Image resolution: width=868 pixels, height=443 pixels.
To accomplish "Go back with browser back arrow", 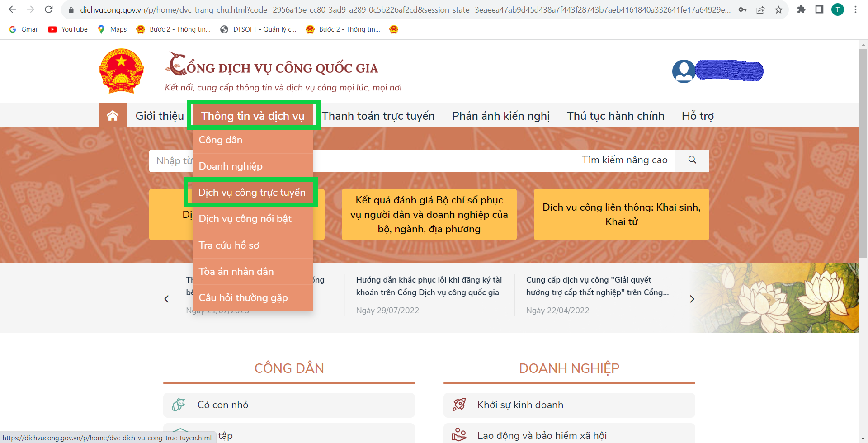I will (x=12, y=9).
